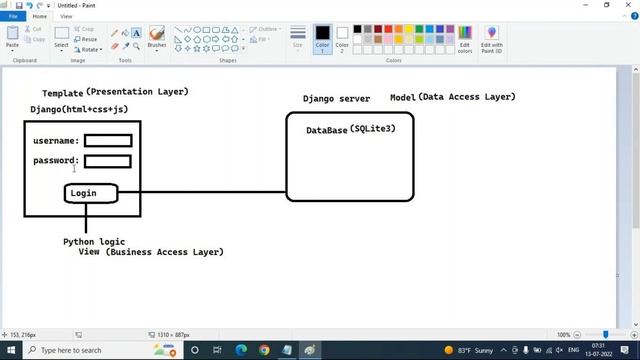Click the Select rectangle button

61,33
